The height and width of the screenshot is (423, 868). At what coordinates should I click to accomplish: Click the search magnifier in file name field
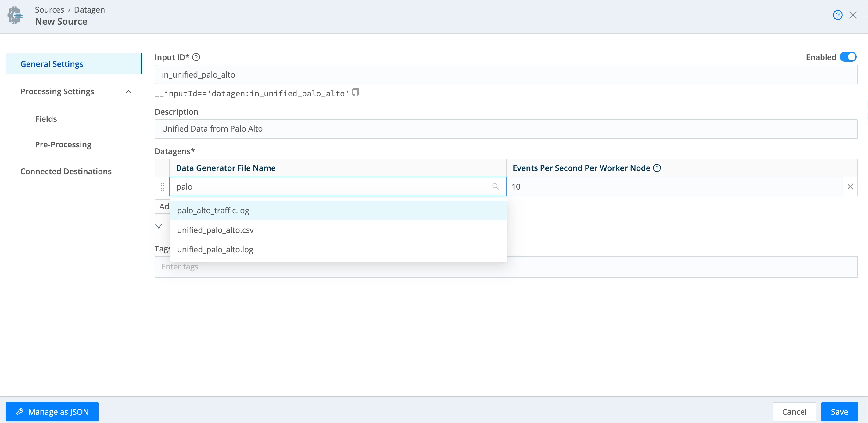point(495,186)
